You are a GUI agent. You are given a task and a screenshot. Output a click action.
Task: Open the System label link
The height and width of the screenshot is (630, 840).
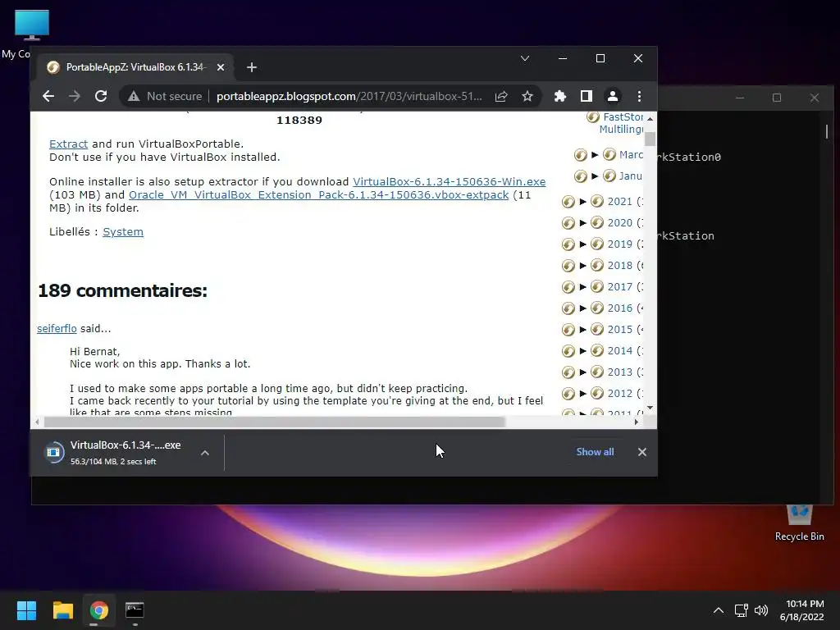pos(123,232)
